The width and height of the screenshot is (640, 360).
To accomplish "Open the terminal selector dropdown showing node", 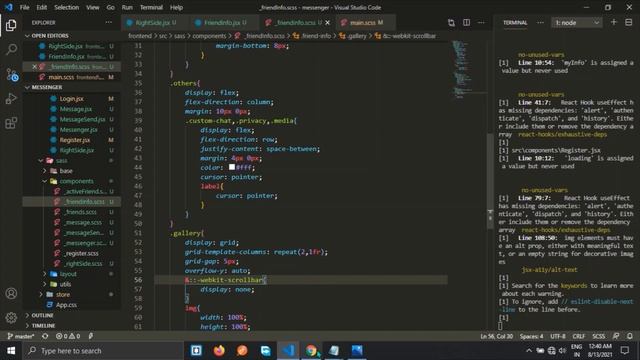I will [577, 22].
